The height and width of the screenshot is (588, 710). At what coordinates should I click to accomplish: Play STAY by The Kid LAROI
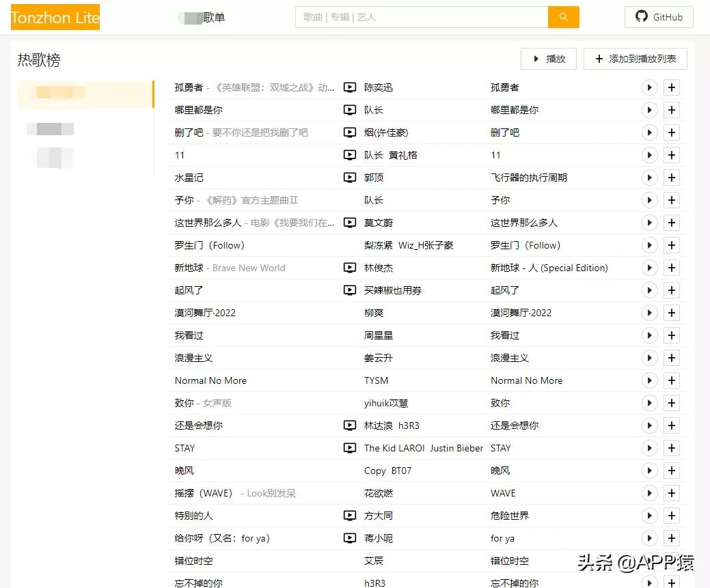(649, 448)
